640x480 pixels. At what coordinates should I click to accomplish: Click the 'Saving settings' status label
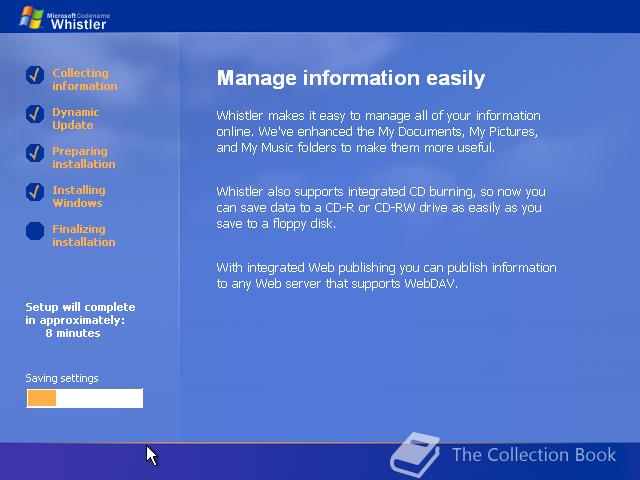point(62,378)
